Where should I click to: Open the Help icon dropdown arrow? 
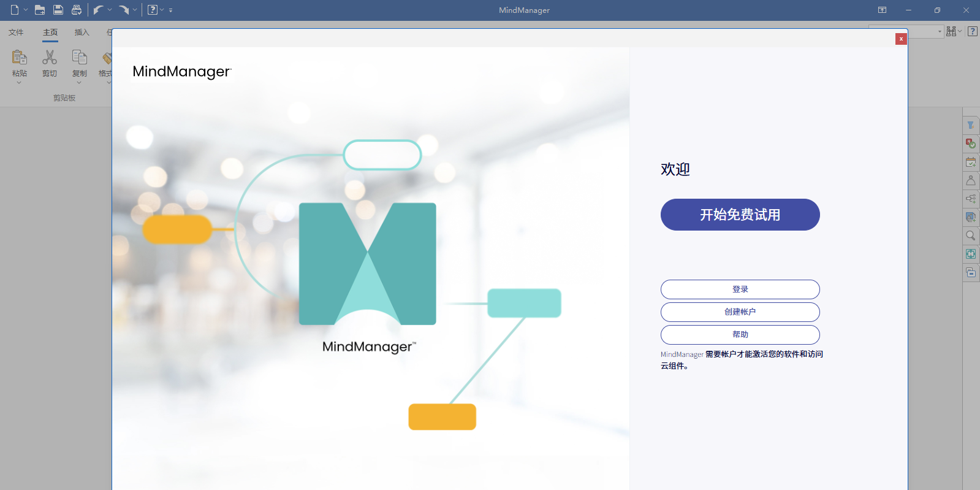tap(162, 10)
